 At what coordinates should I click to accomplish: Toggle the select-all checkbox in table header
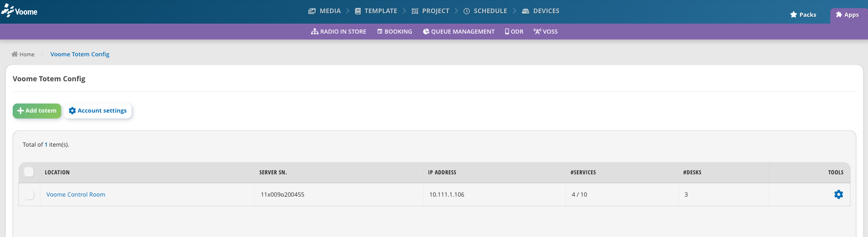[x=29, y=172]
